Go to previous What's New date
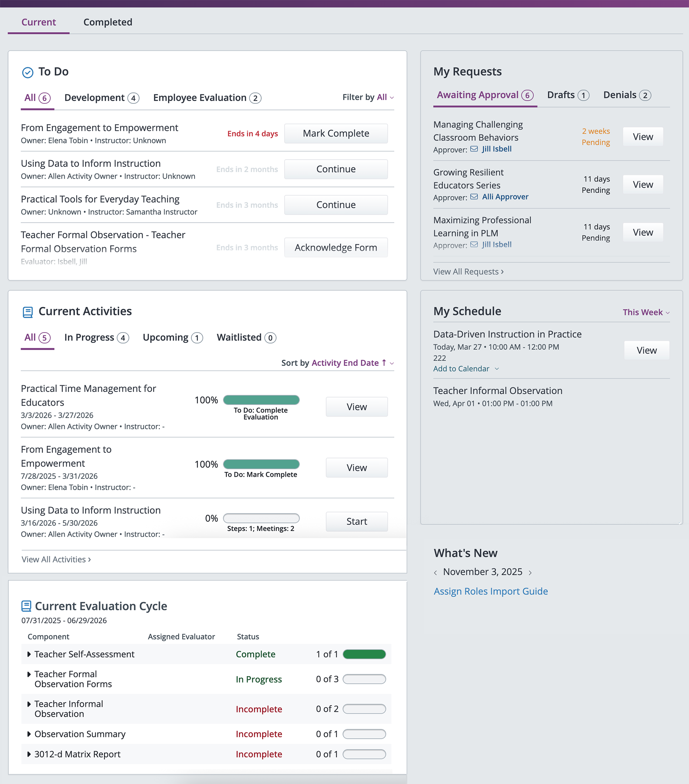This screenshot has height=784, width=689. click(x=435, y=573)
